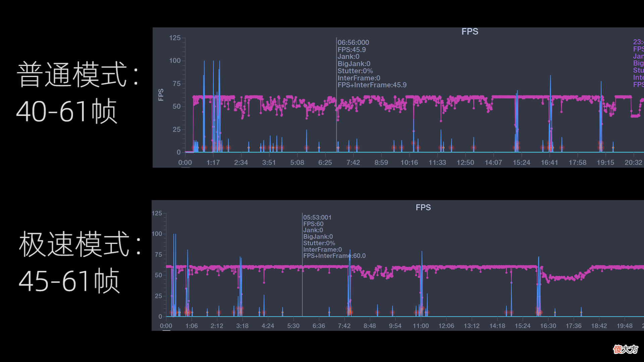The height and width of the screenshot is (362, 644).
Task: Click the 5:30 tick on the bottom chart
Action: click(x=293, y=326)
